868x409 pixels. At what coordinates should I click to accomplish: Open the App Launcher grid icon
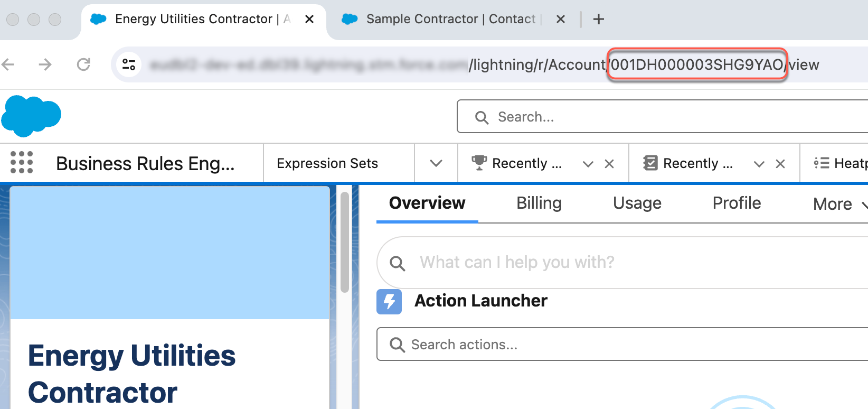pos(22,163)
